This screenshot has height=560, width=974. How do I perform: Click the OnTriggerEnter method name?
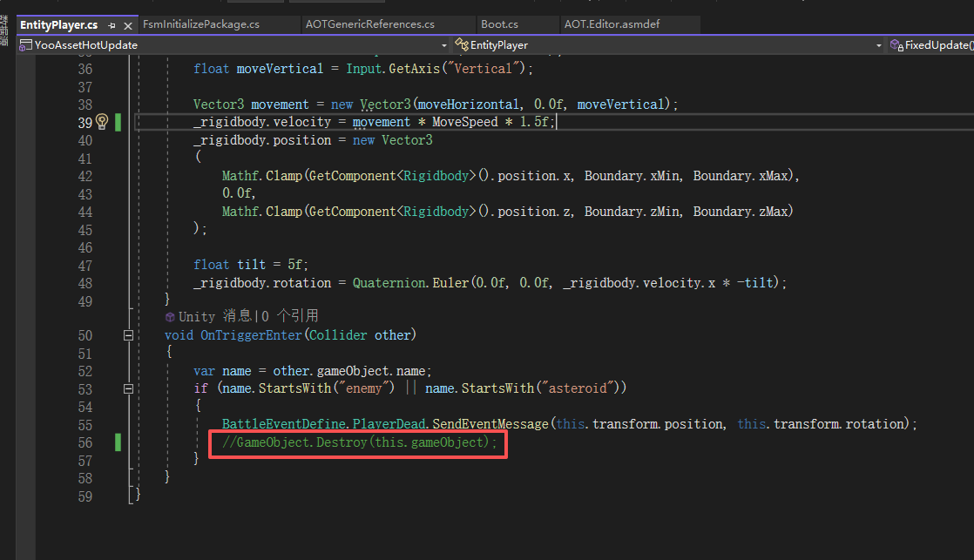[x=251, y=335]
